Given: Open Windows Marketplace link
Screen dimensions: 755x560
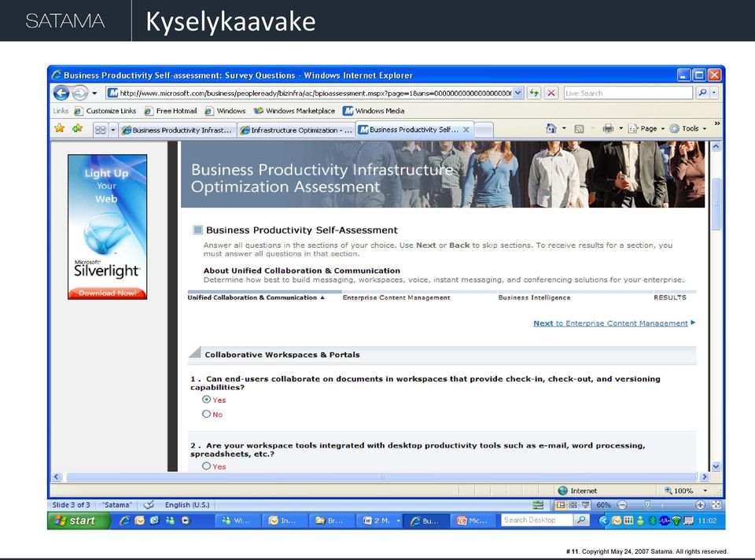Looking at the screenshot, I should click(x=294, y=111).
